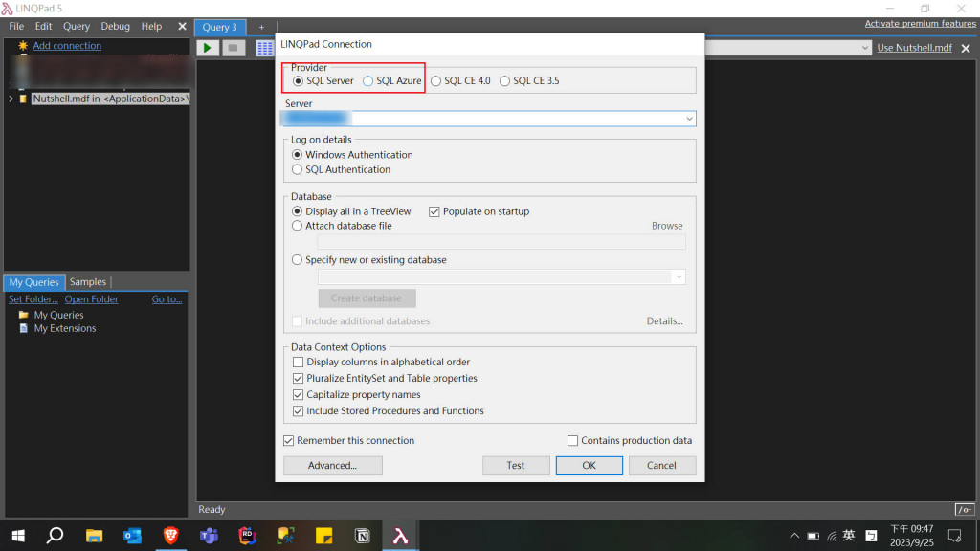Click the Set Folder... link
Viewport: 980px width, 551px height.
(x=33, y=299)
